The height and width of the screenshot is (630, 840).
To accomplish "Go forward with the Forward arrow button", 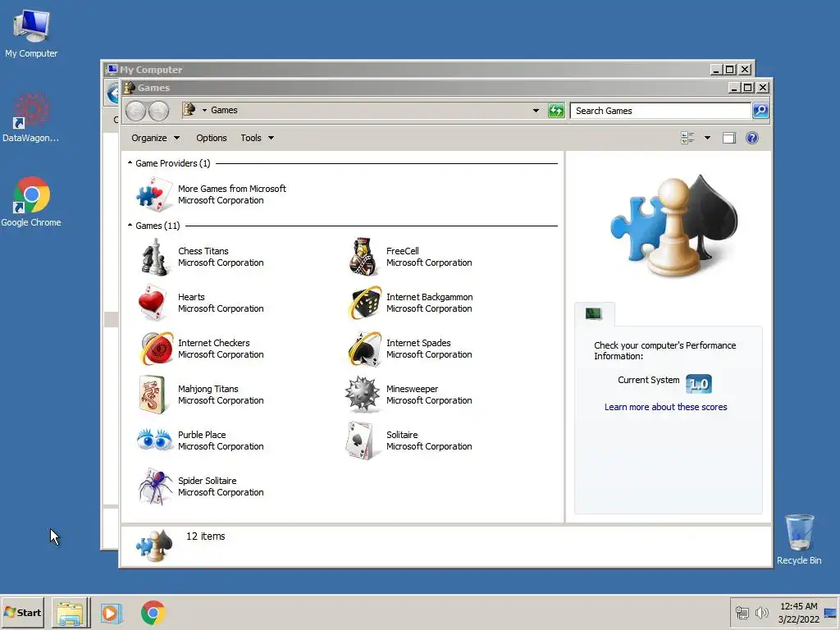I will pos(158,111).
